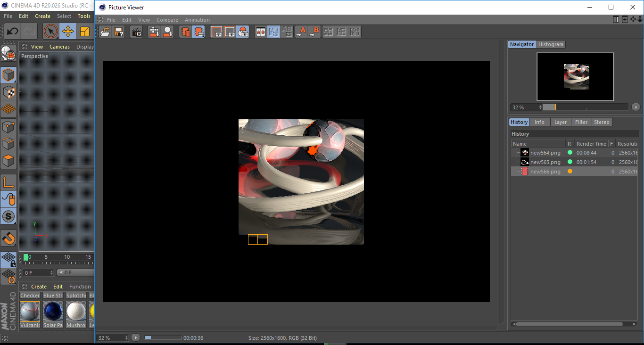Select the Vulcanic material thumbnail

pyautogui.click(x=30, y=312)
